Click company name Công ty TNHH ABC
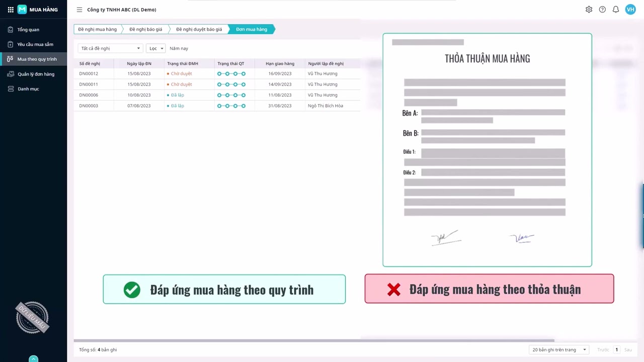The height and width of the screenshot is (362, 644). point(122,10)
